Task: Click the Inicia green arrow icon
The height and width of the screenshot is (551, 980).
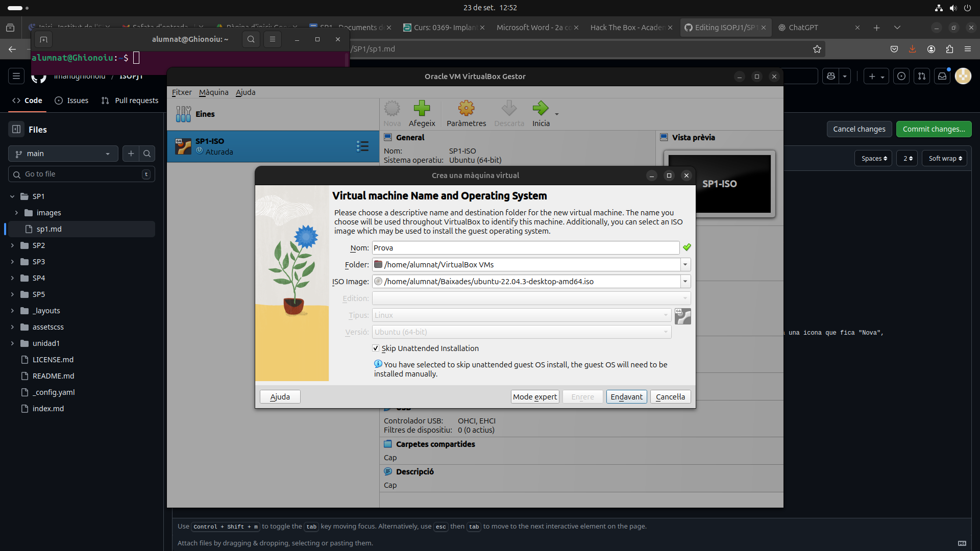Action: pyautogui.click(x=540, y=109)
